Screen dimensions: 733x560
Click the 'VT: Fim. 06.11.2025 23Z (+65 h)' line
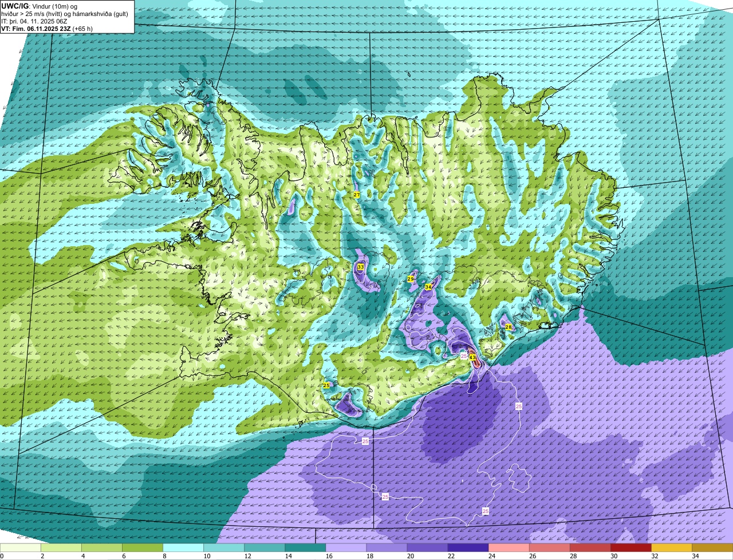tap(47, 29)
